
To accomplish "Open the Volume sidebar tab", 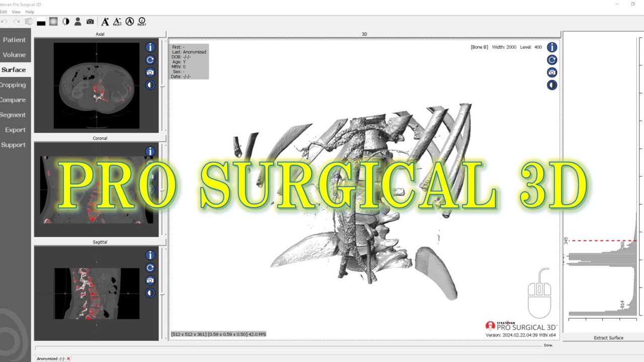I will pyautogui.click(x=14, y=55).
